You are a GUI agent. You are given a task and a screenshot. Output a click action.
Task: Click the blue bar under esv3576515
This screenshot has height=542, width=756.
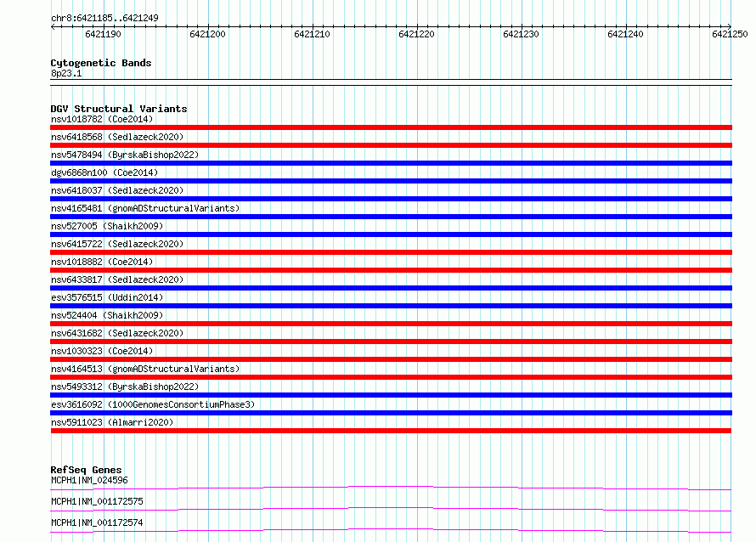[391, 306]
